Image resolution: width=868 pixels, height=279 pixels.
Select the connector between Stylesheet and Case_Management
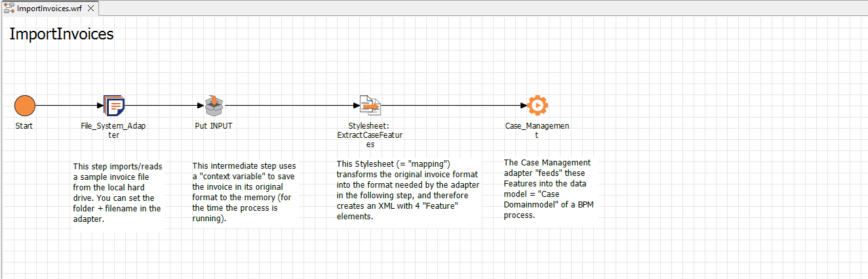click(x=452, y=105)
